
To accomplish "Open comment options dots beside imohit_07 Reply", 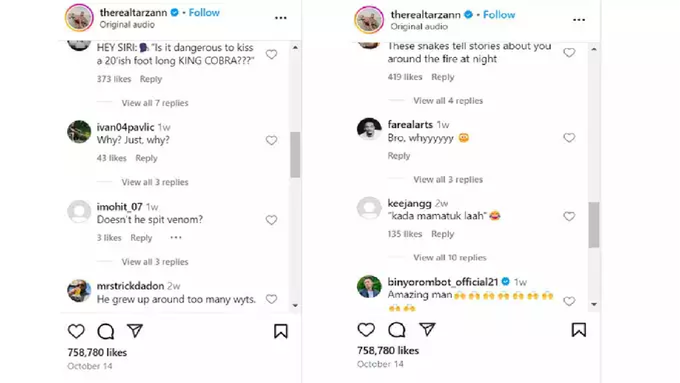I will pyautogui.click(x=176, y=237).
